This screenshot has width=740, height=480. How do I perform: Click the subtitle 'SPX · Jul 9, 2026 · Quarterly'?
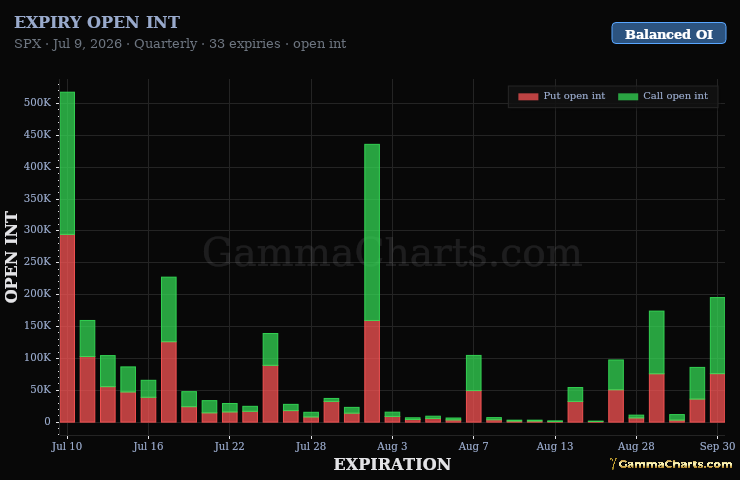click(106, 44)
